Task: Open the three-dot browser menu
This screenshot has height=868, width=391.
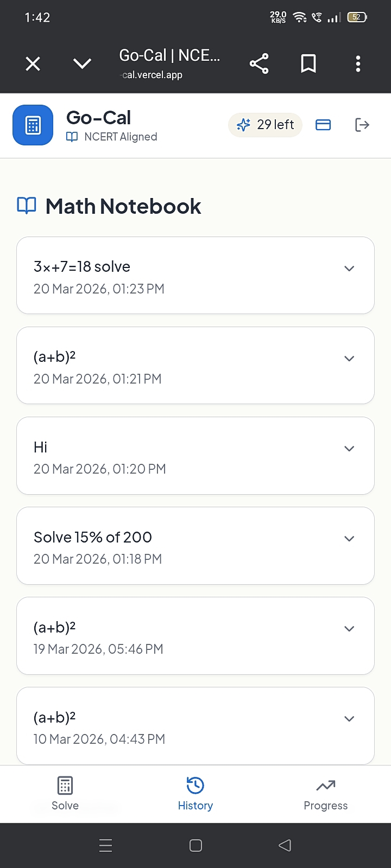Action: pos(358,64)
